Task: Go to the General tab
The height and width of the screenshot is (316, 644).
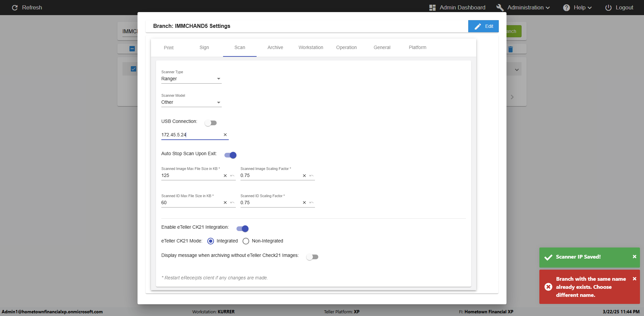Action: tap(382, 47)
